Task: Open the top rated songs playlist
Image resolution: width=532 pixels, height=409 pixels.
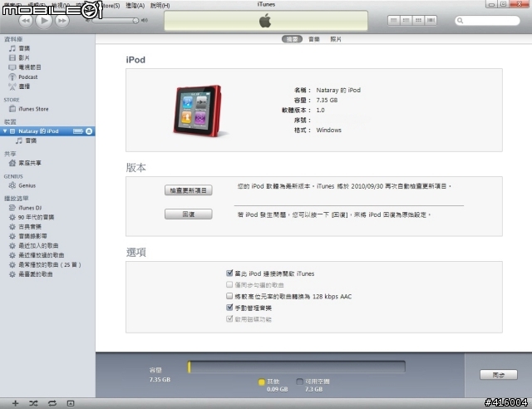Action: coord(35,274)
